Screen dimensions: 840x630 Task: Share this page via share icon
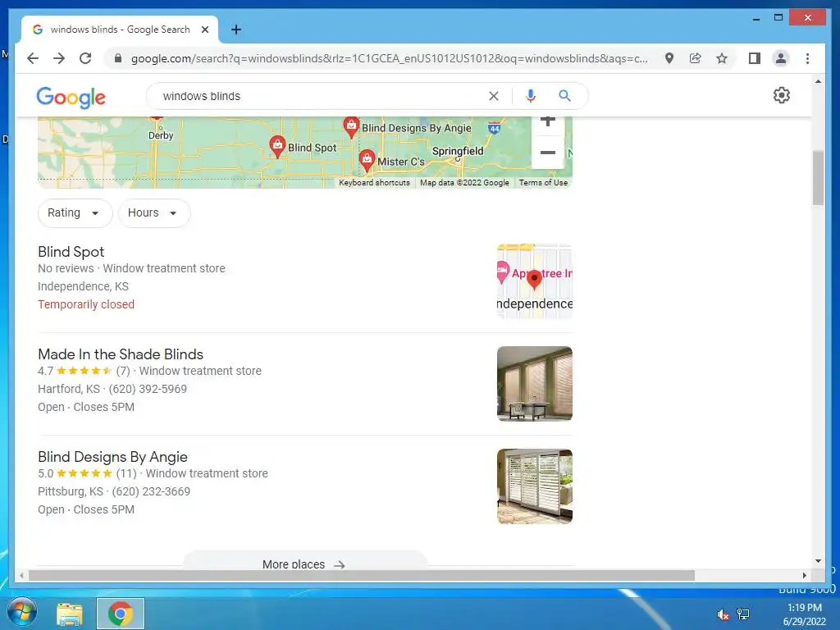pos(696,58)
